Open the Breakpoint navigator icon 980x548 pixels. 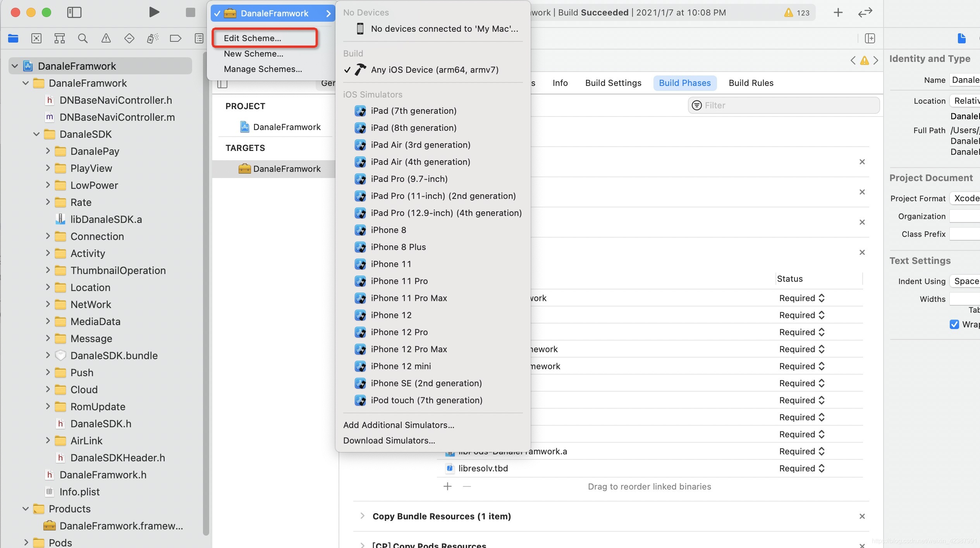[175, 38]
